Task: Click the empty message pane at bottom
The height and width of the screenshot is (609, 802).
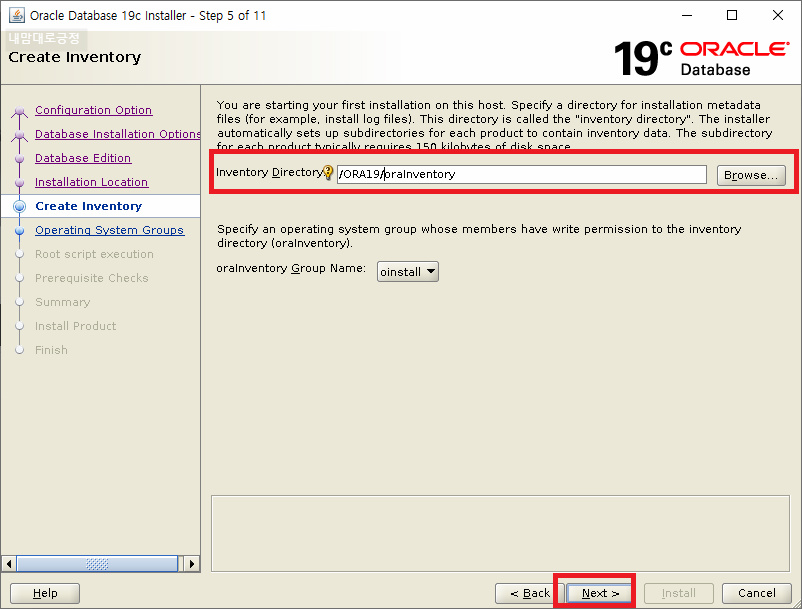Action: (x=500, y=533)
